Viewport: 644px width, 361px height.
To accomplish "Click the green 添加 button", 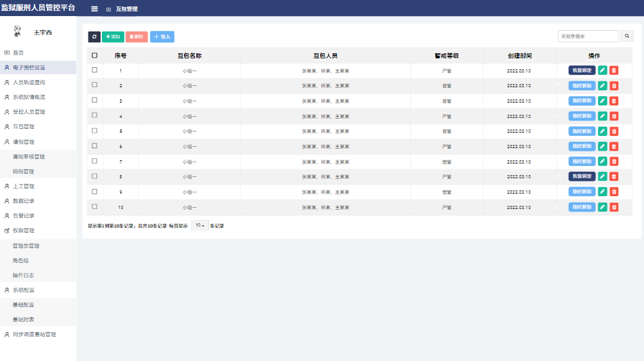I will click(x=113, y=37).
